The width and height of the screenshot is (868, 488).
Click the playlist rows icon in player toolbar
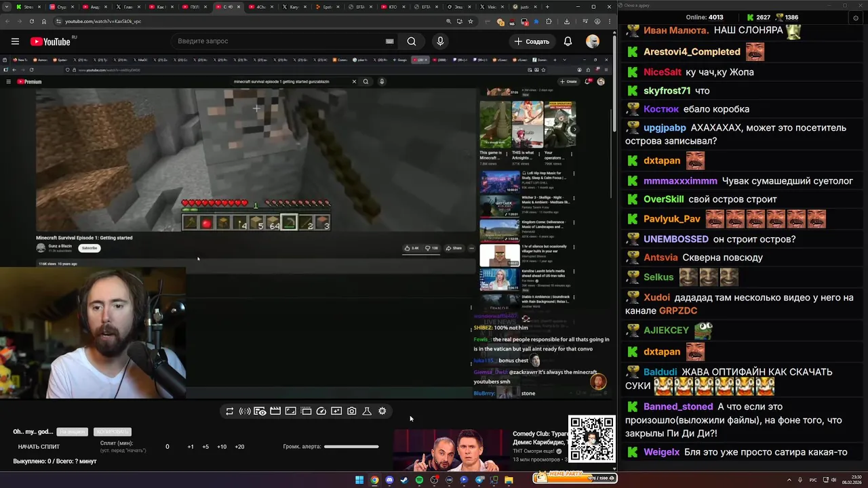pyautogui.click(x=306, y=411)
